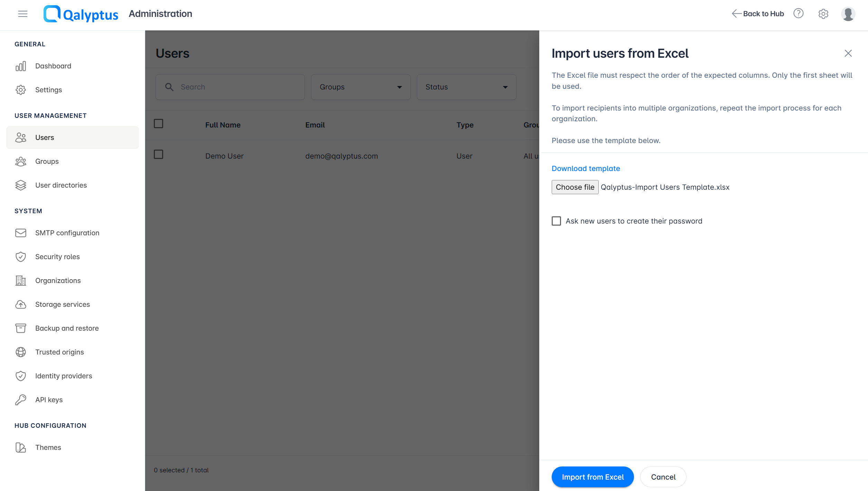Check the select-all checkbox in the table header

coord(158,123)
